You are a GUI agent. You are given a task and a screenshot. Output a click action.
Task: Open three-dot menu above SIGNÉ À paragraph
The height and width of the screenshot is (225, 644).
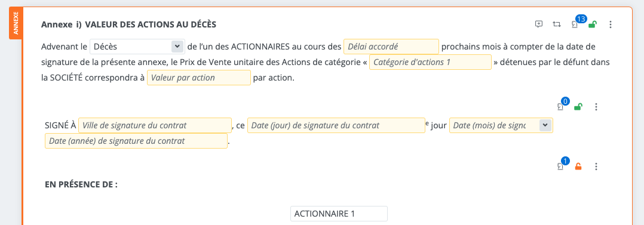(x=596, y=107)
